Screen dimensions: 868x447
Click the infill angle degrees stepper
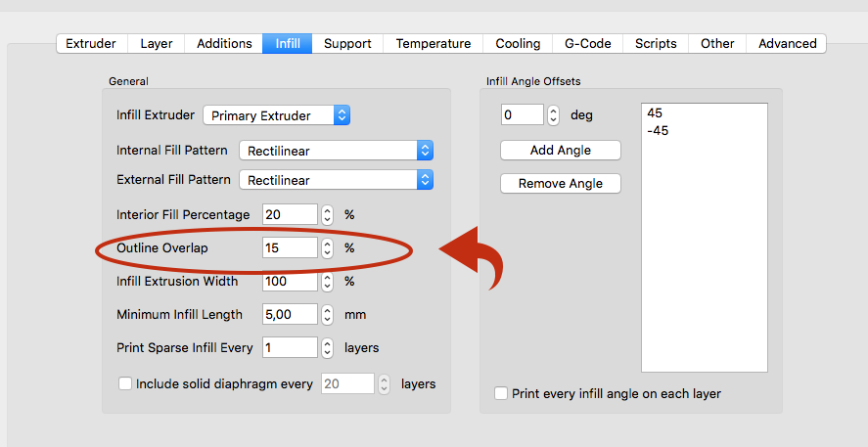(x=553, y=115)
